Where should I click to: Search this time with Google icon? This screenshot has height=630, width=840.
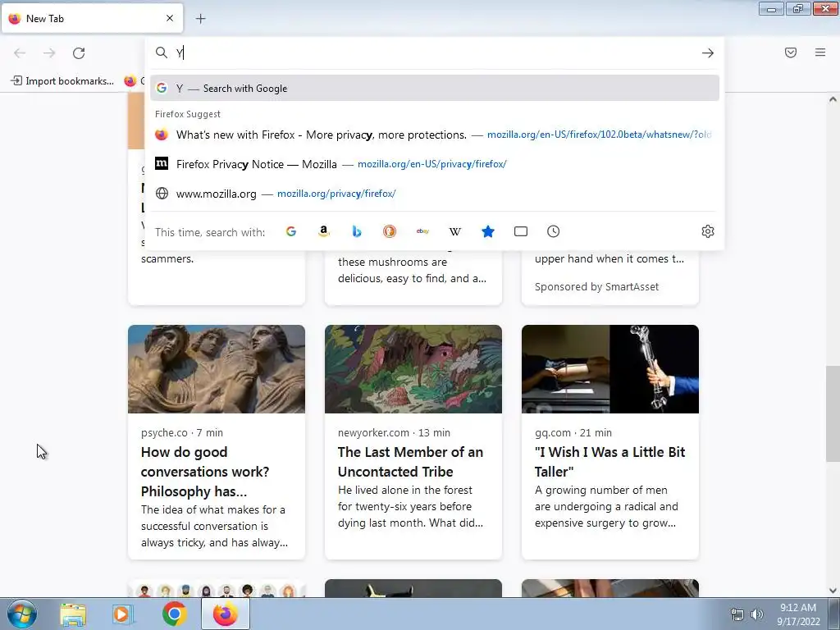click(x=291, y=231)
